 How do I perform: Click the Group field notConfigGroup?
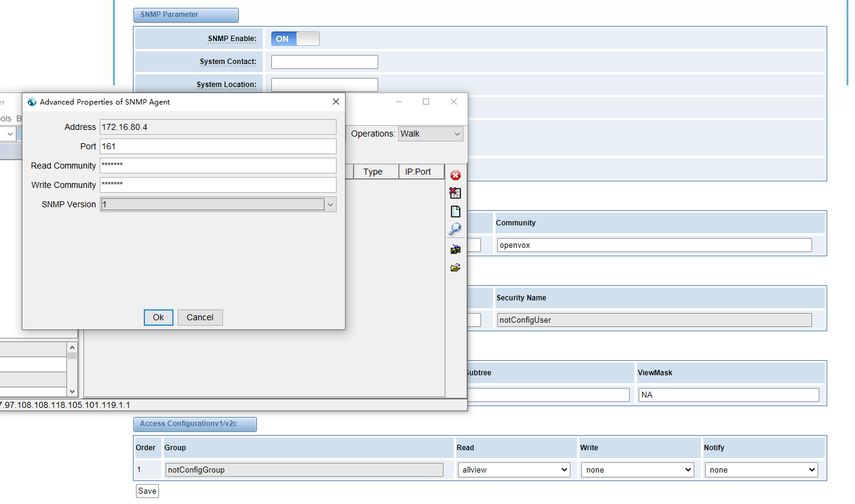pyautogui.click(x=305, y=470)
